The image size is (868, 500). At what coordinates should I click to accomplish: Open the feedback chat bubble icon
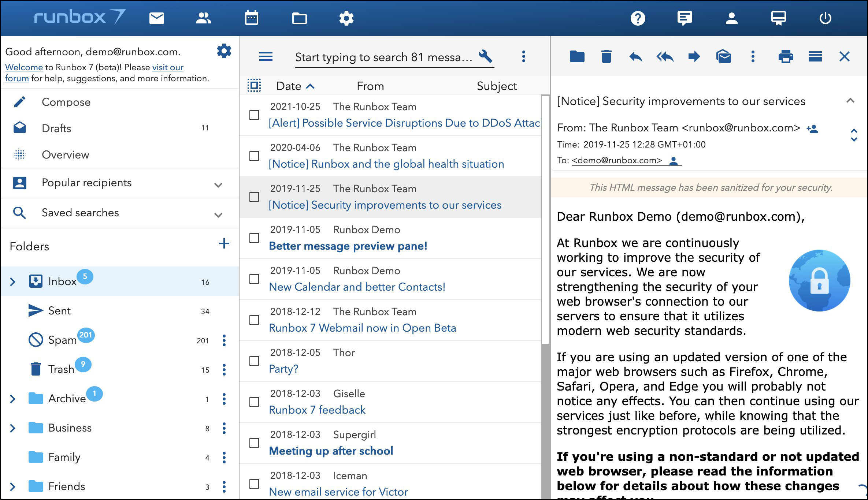685,18
